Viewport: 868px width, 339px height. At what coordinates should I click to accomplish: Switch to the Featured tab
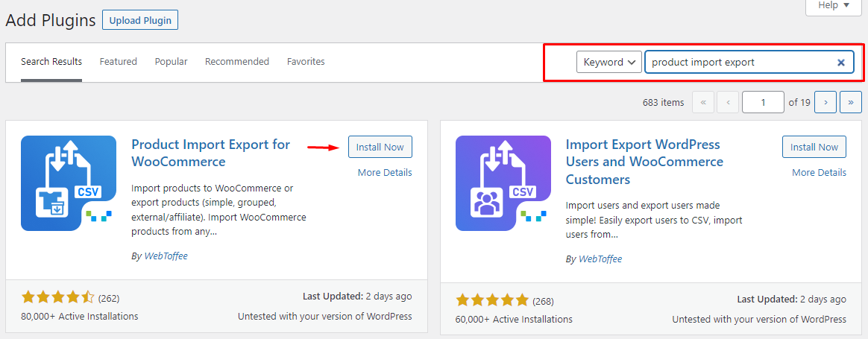[x=119, y=61]
